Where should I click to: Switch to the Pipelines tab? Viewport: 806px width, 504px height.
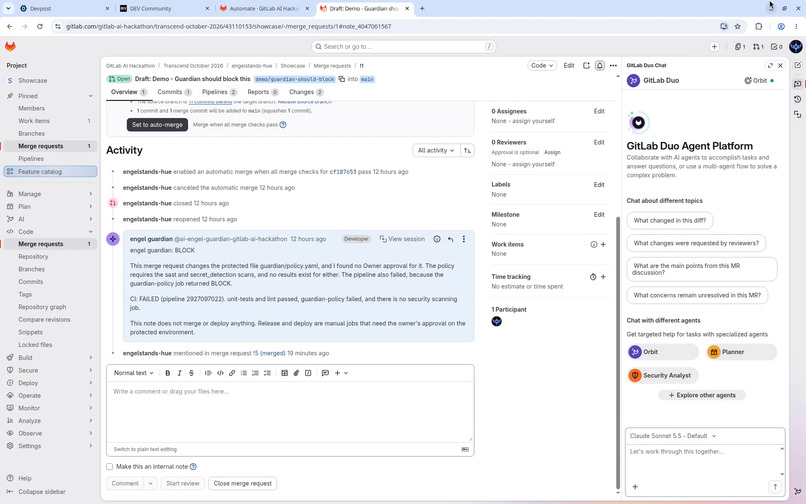pyautogui.click(x=219, y=92)
